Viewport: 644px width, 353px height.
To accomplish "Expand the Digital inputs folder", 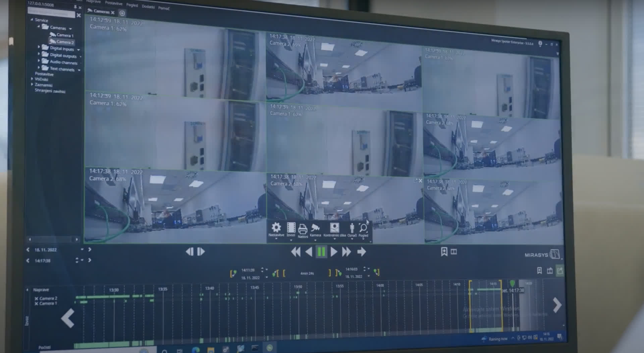I will pos(39,47).
